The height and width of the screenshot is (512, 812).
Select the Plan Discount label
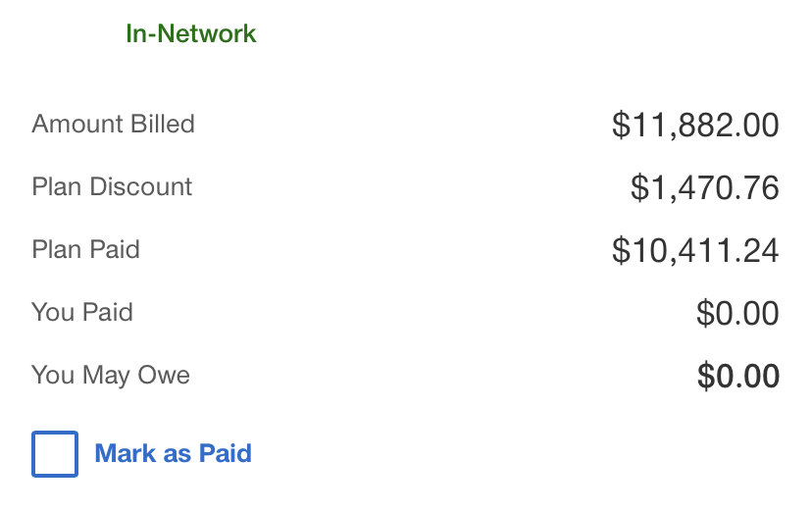112,187
